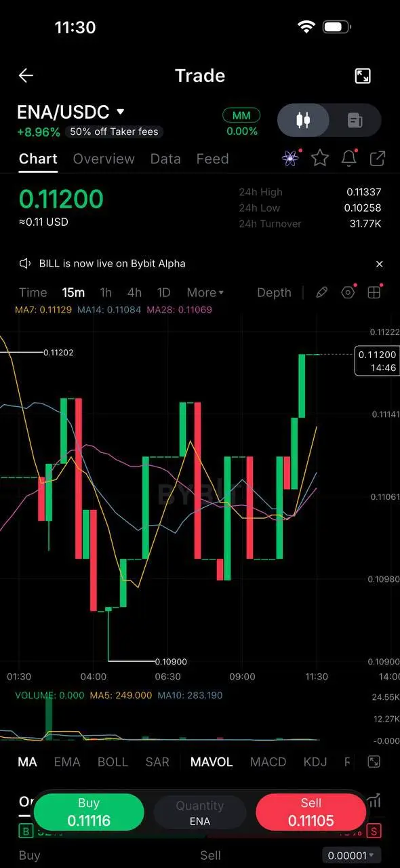Tap the MM badge
Image resolution: width=400 pixels, height=868 pixels.
(241, 115)
